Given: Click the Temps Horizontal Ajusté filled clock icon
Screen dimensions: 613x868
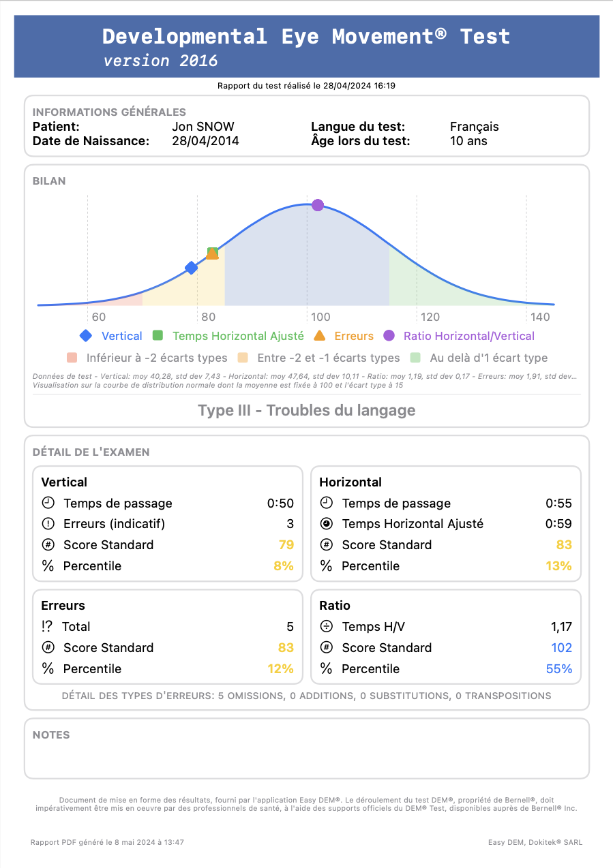Looking at the screenshot, I should [327, 524].
